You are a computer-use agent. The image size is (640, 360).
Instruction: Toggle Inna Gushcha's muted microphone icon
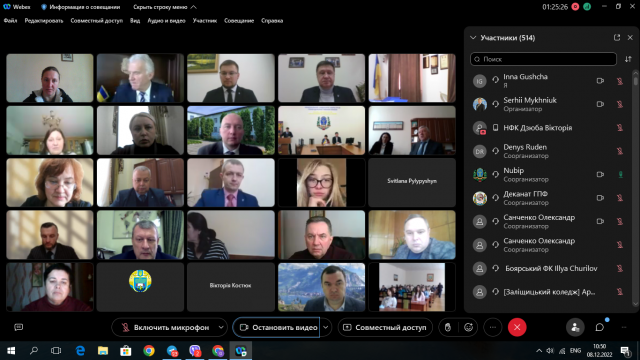620,81
